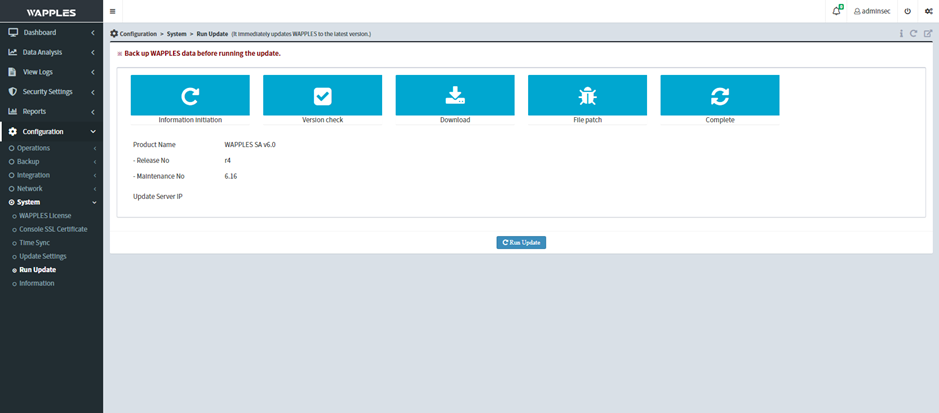Image resolution: width=939 pixels, height=413 pixels.
Task: Collapse the Configuration menu
Action: click(x=50, y=131)
